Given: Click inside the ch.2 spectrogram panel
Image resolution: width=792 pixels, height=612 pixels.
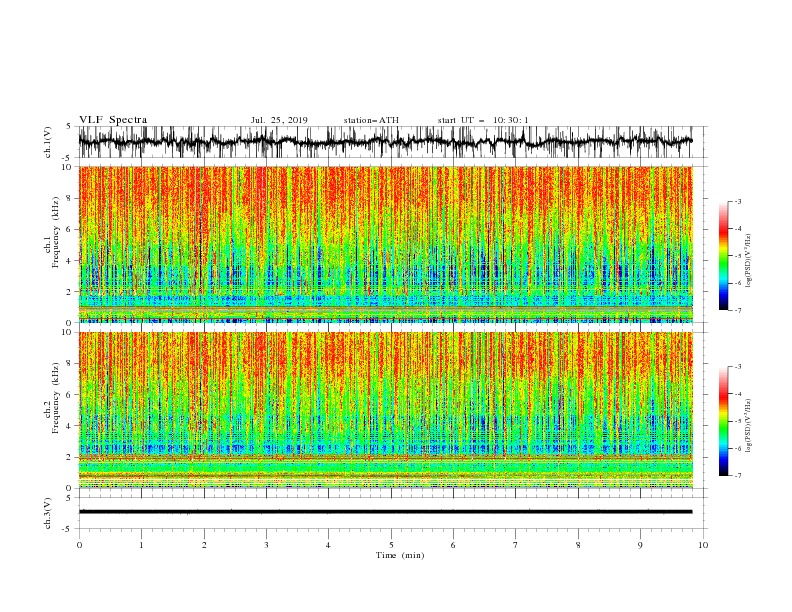Looking at the screenshot, I should click(385, 410).
